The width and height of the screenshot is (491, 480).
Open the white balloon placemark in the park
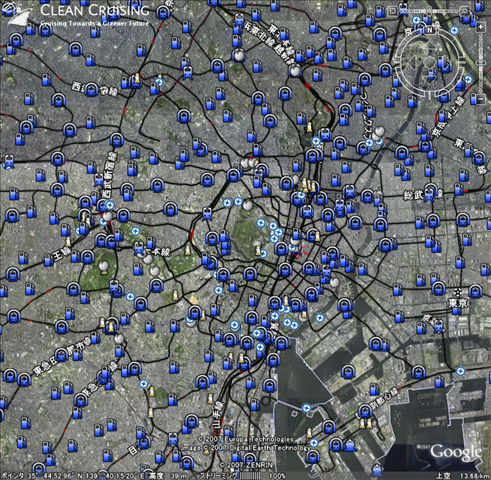click(x=104, y=267)
